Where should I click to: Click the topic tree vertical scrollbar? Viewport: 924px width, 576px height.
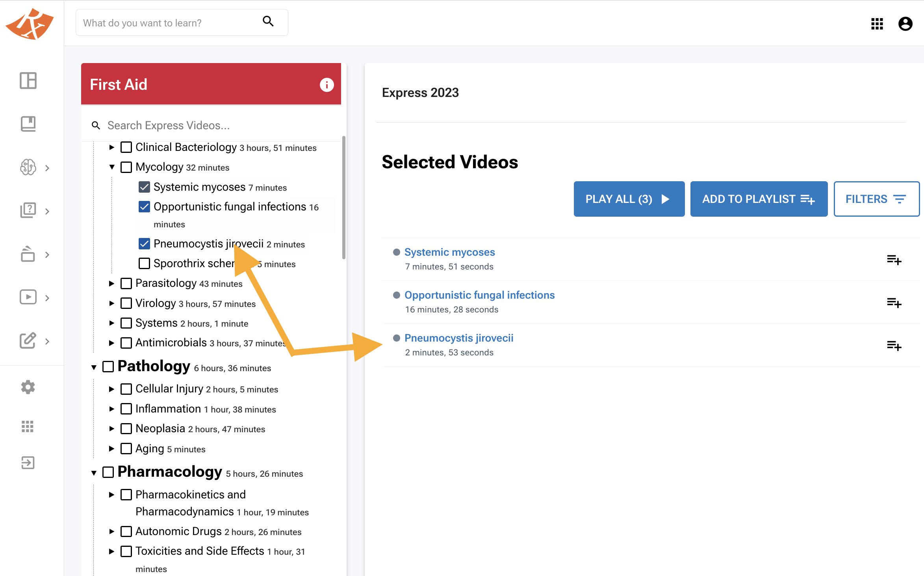coord(344,197)
